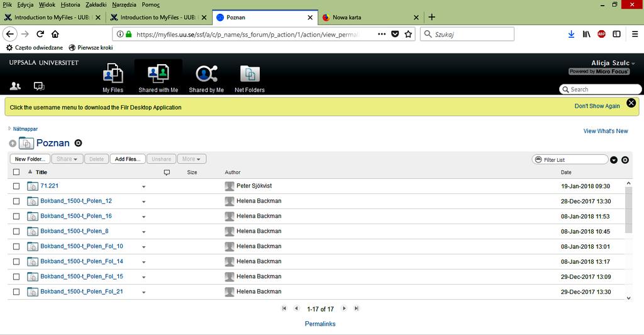Switch to the Nowa karta tab
Image resolution: width=644 pixels, height=335 pixels.
click(x=370, y=17)
